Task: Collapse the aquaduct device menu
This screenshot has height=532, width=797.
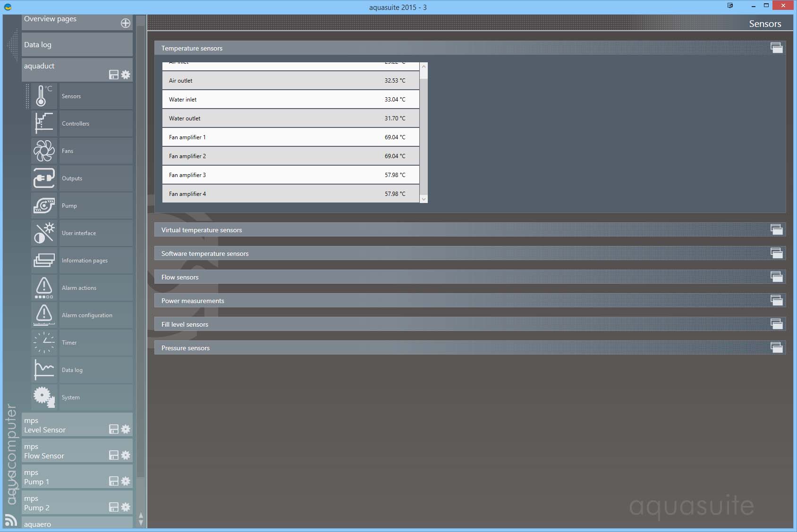Action: [77, 70]
